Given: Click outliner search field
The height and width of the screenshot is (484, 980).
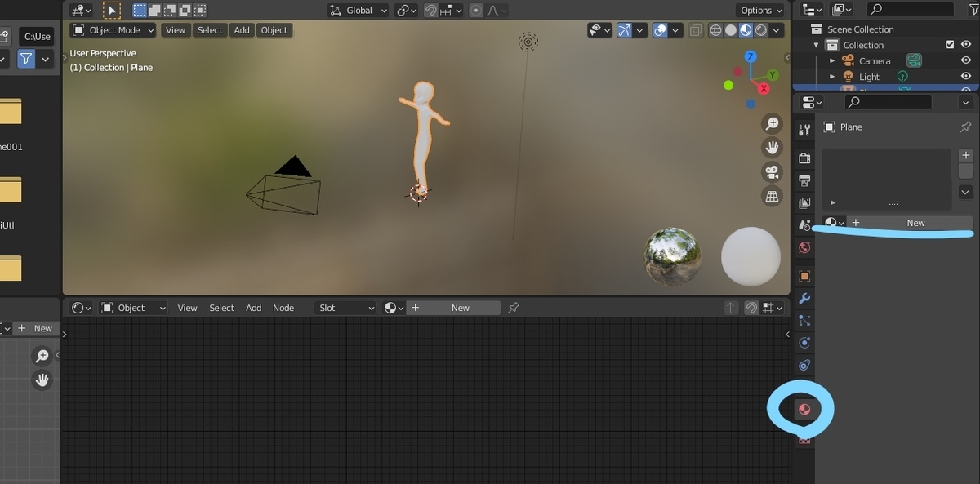Looking at the screenshot, I should (911, 10).
